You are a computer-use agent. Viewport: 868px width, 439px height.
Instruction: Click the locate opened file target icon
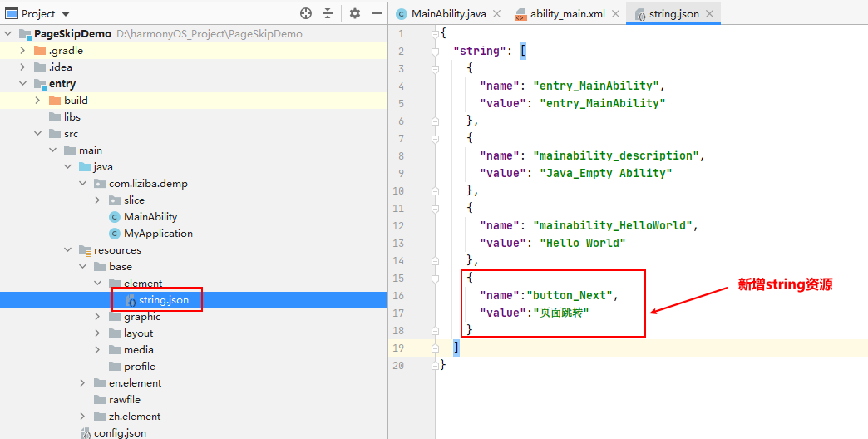(x=306, y=14)
